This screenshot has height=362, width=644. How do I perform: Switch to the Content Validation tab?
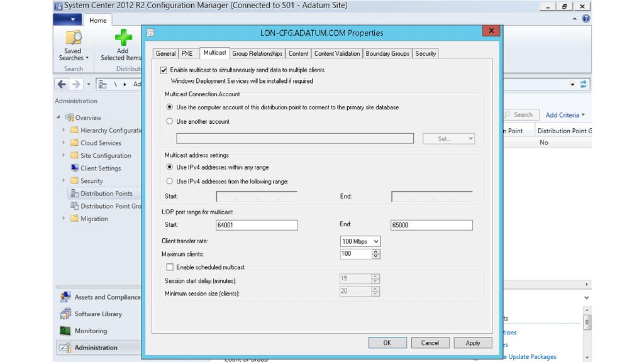[337, 53]
